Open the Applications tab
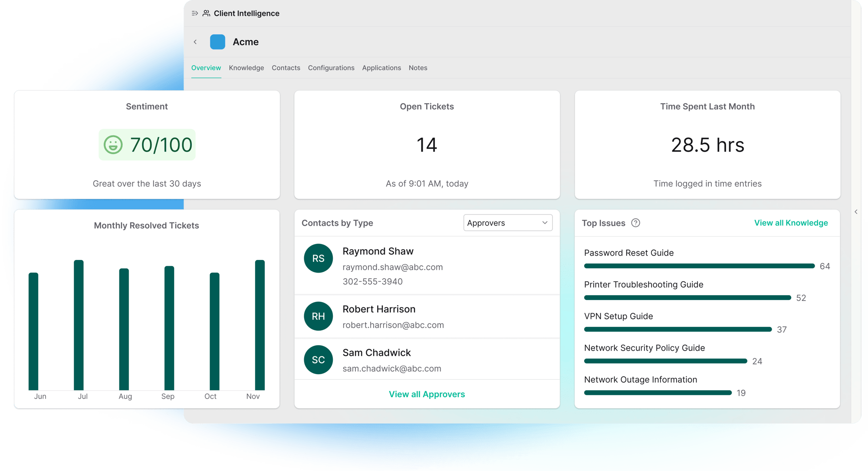 point(381,68)
